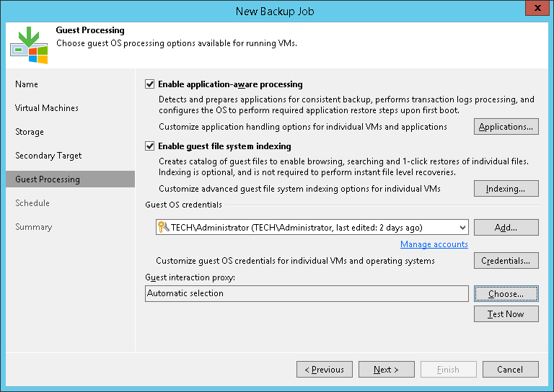Open the Indexing options button
Screen dimensions: 554x392
[506, 189]
